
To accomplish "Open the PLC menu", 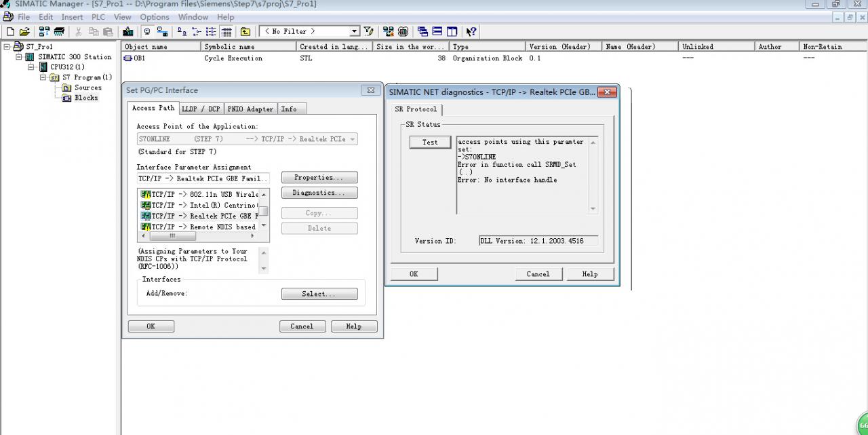I will pos(98,17).
